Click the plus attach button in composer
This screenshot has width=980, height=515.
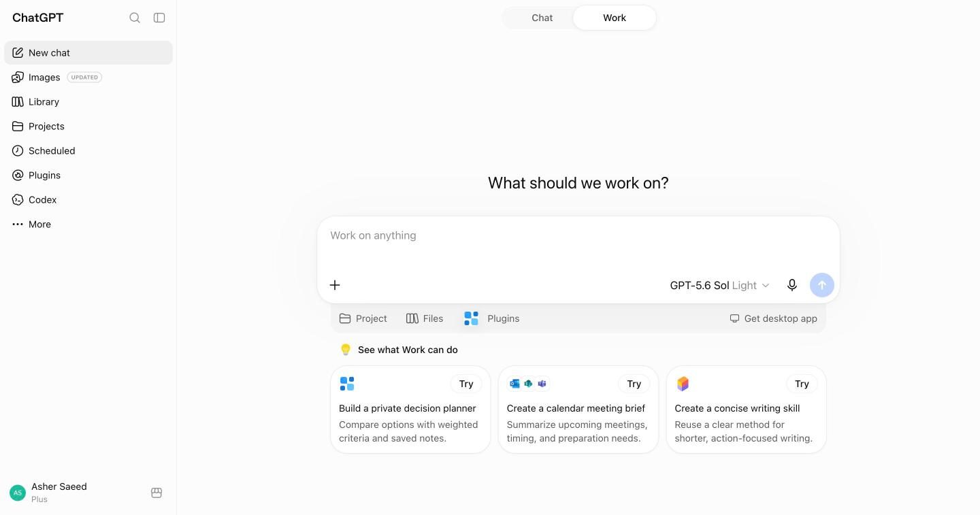[335, 285]
